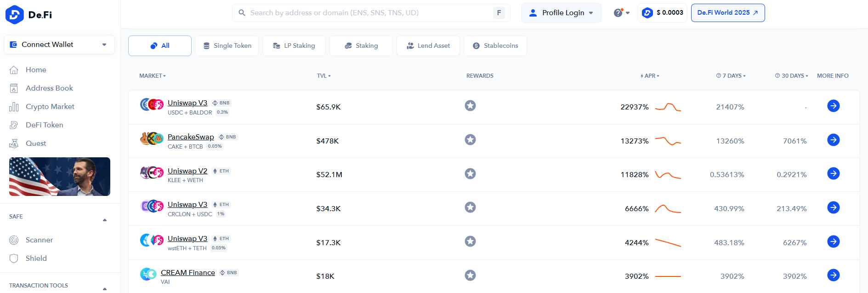This screenshot has height=293, width=868.
Task: Click token pair icons for CAKE + BTCB
Action: 152,138
